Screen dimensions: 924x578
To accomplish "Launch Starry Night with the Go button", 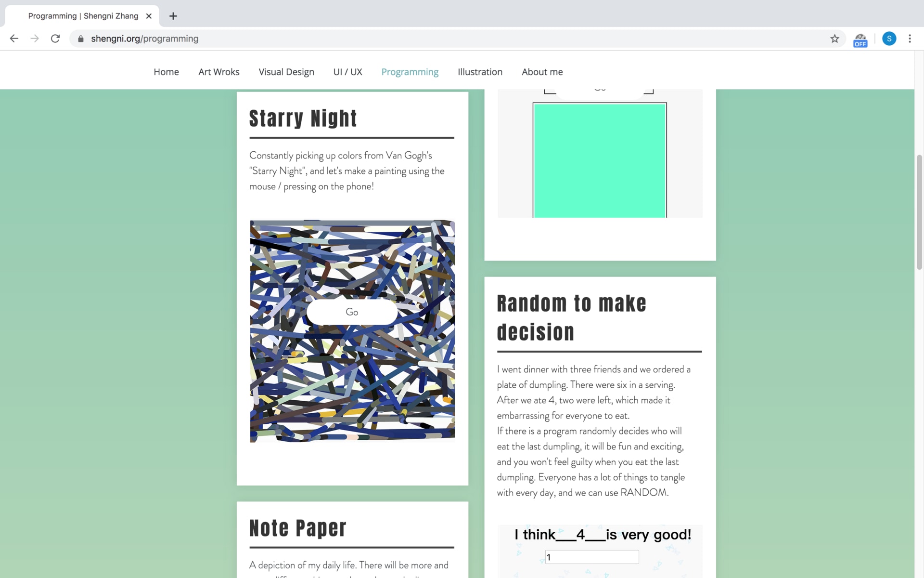I will (352, 312).
